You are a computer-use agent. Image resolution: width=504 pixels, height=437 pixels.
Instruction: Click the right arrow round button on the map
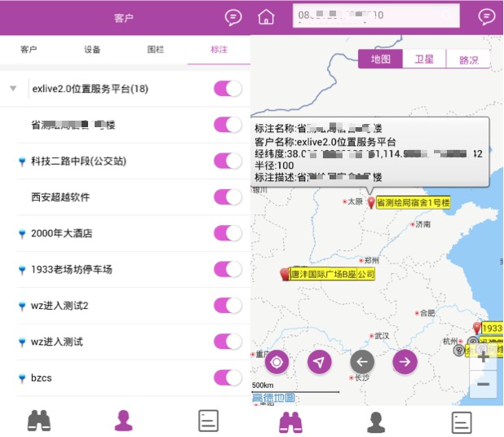coord(405,361)
